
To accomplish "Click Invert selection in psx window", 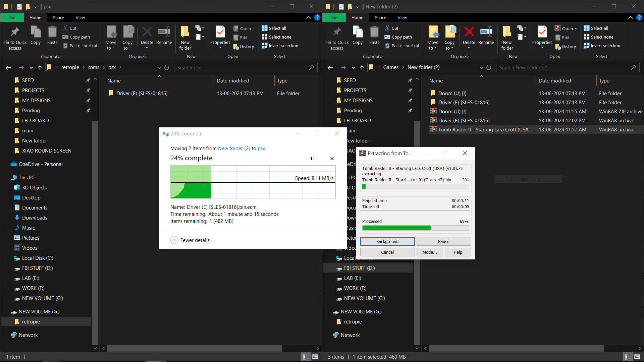I will (x=280, y=46).
